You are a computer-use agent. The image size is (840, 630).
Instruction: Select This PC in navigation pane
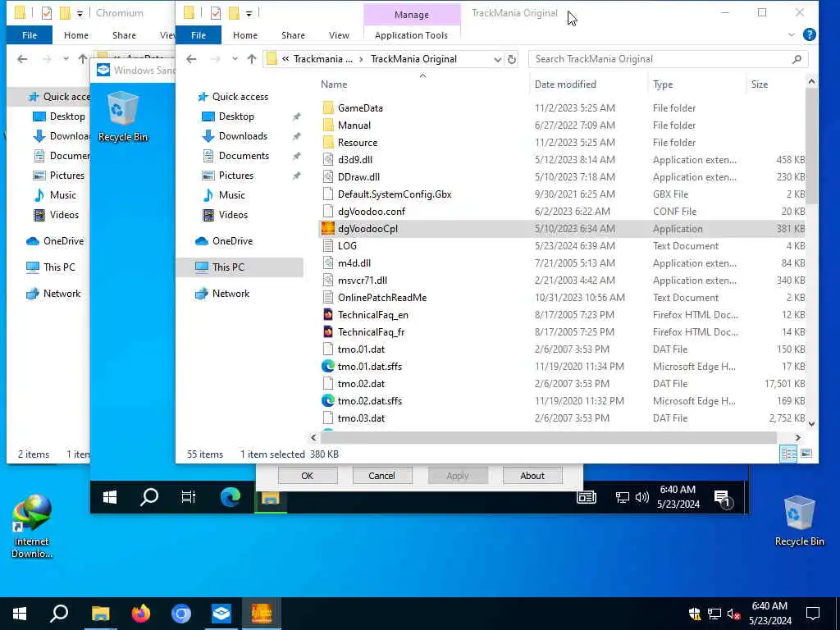239,267
